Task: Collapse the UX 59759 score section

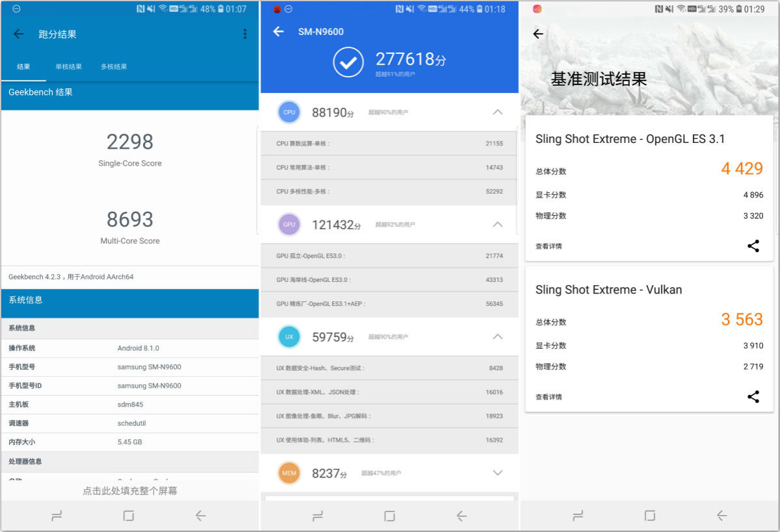Action: tap(497, 337)
